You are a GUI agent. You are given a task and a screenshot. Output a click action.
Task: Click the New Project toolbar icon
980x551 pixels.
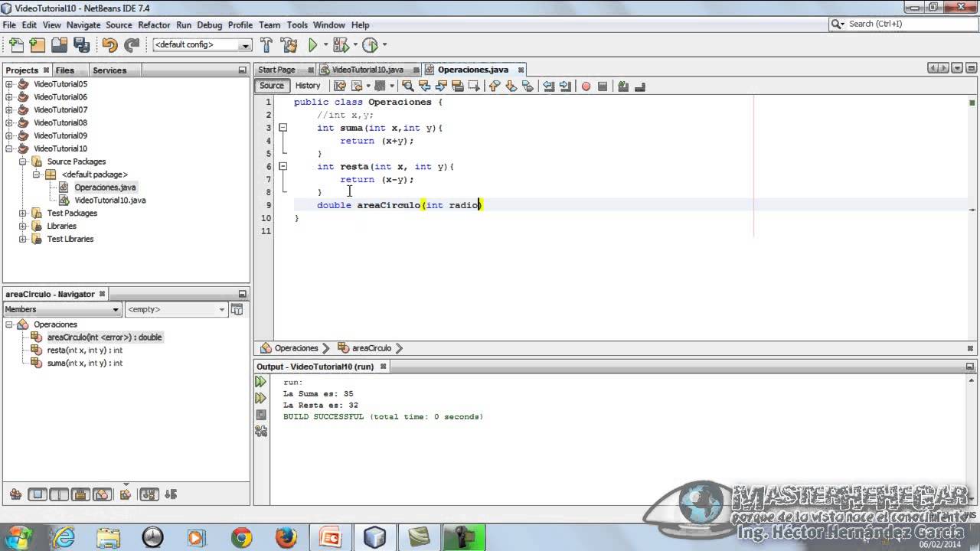tap(37, 45)
